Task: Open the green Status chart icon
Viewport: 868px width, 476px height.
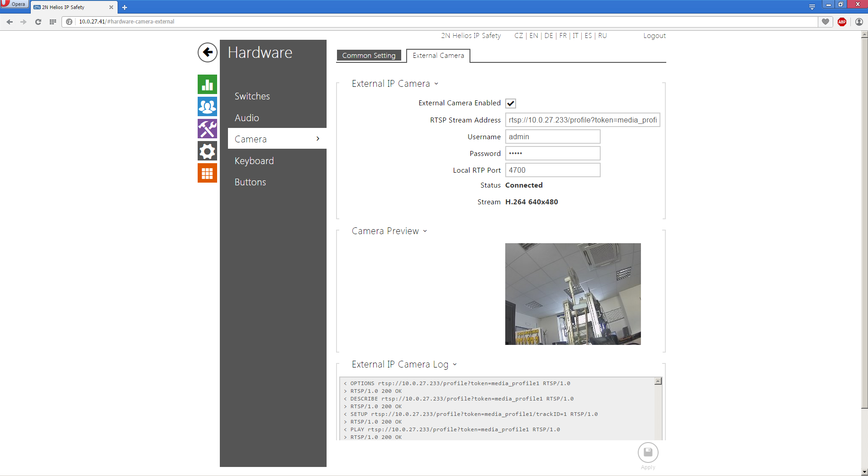Action: (x=207, y=85)
